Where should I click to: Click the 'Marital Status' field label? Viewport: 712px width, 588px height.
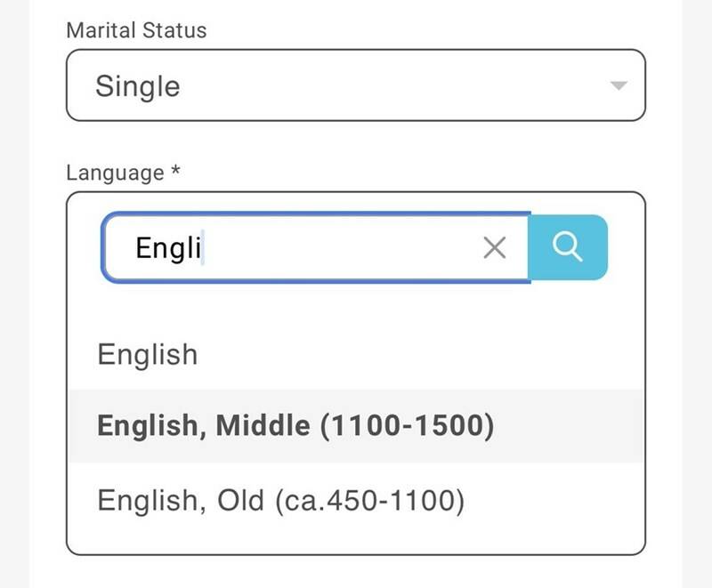pos(136,29)
